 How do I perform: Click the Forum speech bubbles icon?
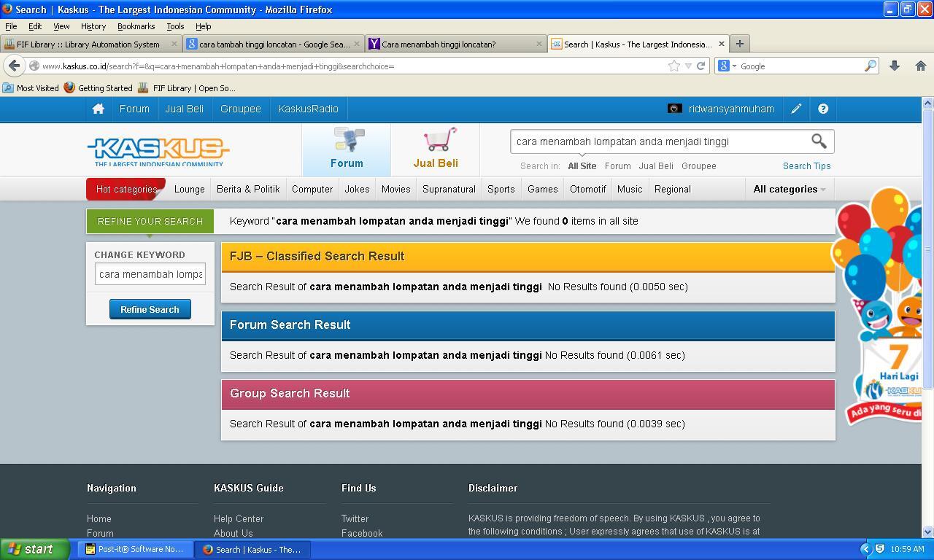(x=348, y=139)
